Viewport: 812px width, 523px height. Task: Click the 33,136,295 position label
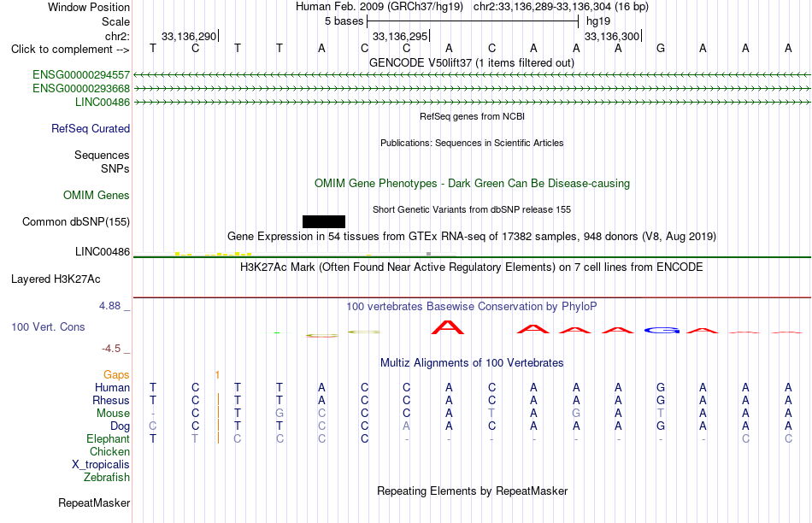(x=400, y=36)
